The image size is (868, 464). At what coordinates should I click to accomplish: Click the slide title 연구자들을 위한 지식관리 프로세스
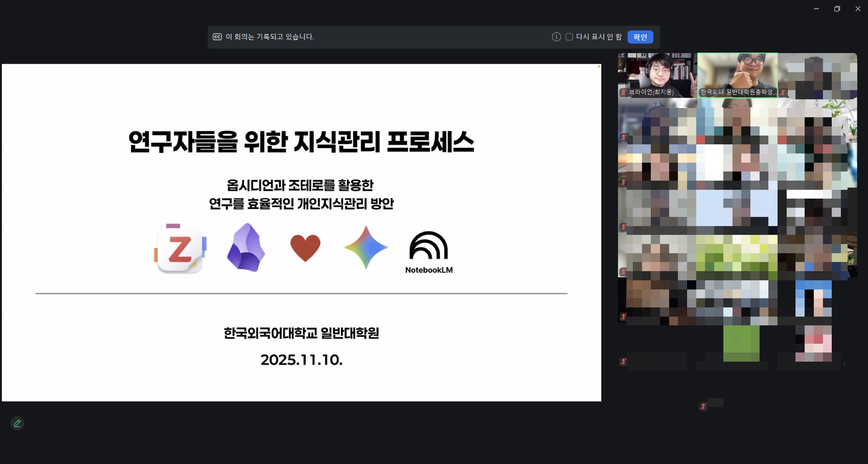301,142
